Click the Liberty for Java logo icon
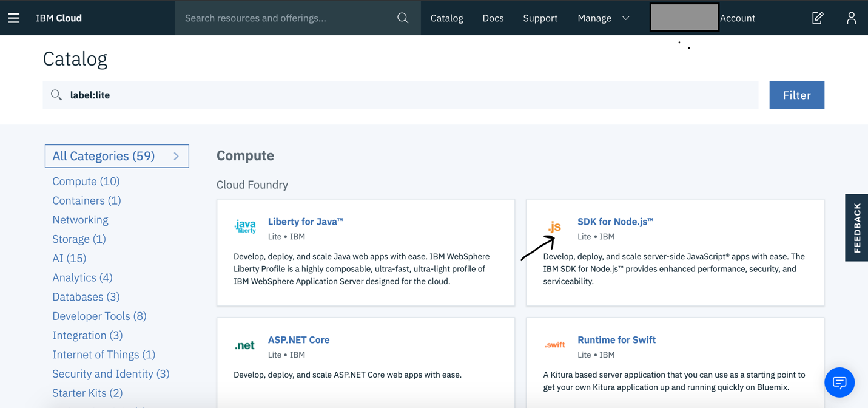This screenshot has width=868, height=408. [245, 226]
